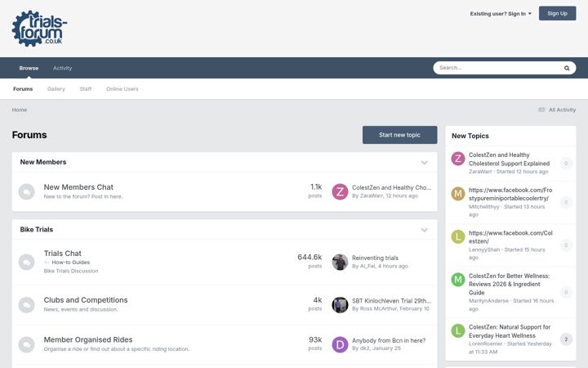Click the Sign Up button
588x368 pixels.
point(557,13)
